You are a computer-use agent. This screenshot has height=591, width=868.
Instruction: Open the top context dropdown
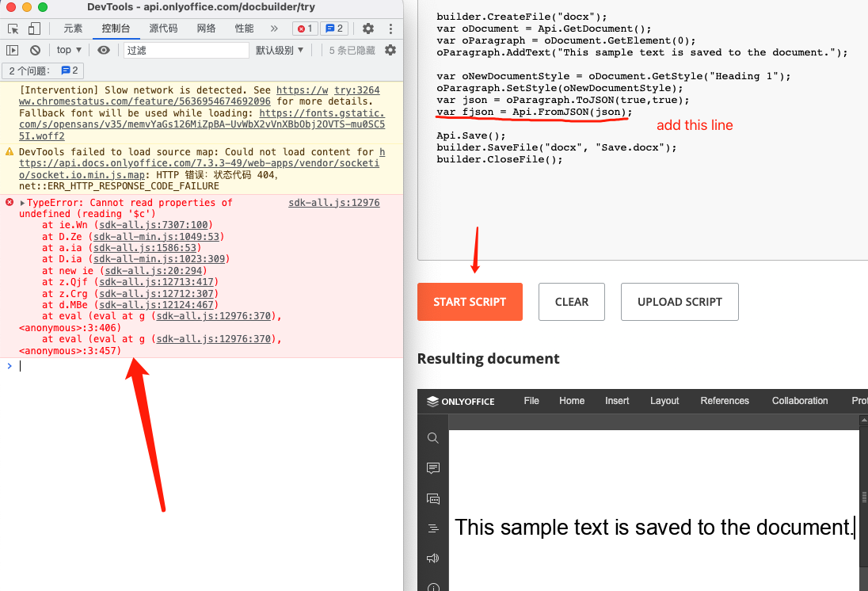pyautogui.click(x=69, y=50)
